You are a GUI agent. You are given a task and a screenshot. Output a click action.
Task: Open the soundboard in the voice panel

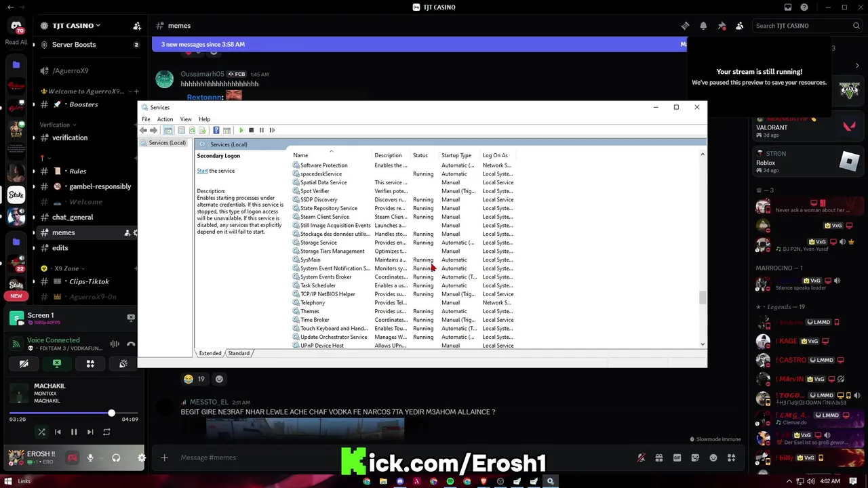[x=123, y=364]
